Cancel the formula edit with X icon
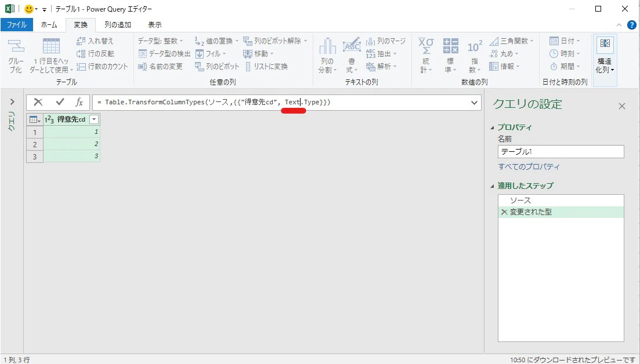 point(38,102)
